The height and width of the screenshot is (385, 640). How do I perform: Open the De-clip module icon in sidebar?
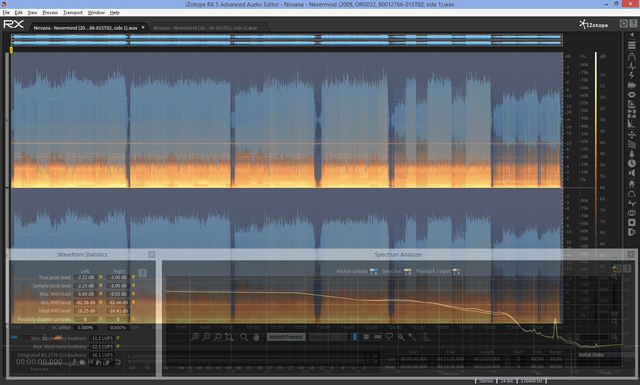pyautogui.click(x=631, y=56)
